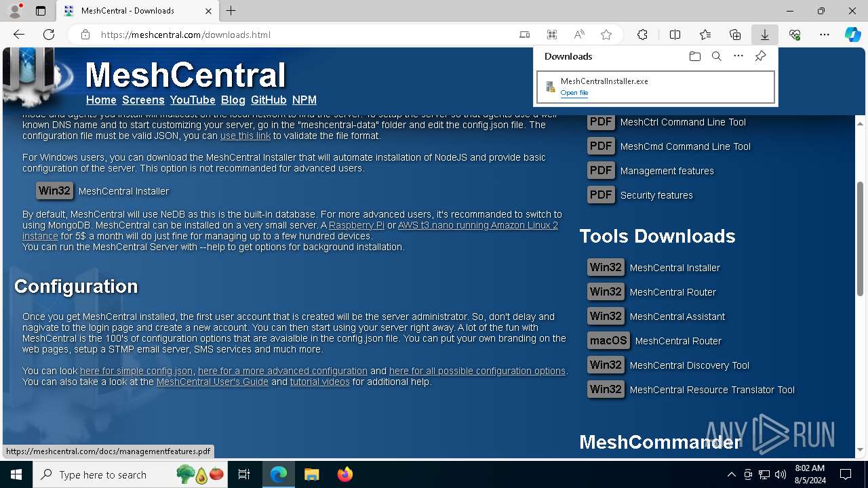868x488 pixels.
Task: Show hidden system tray icons
Action: [731, 474]
